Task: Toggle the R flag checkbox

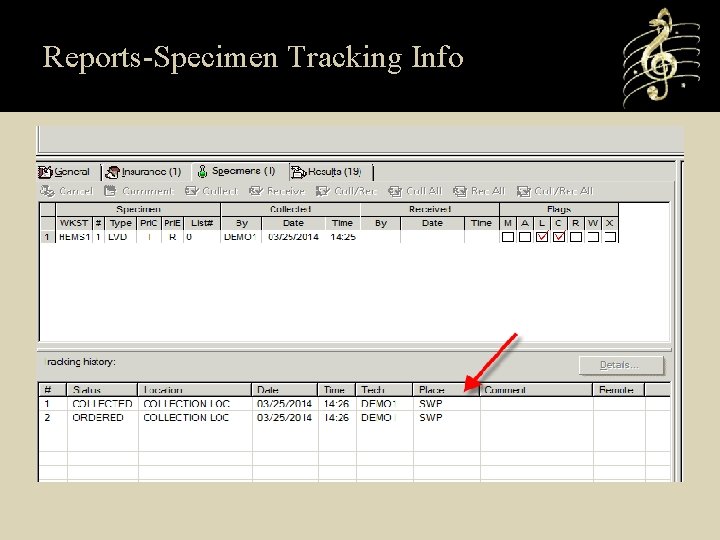Action: click(x=576, y=237)
